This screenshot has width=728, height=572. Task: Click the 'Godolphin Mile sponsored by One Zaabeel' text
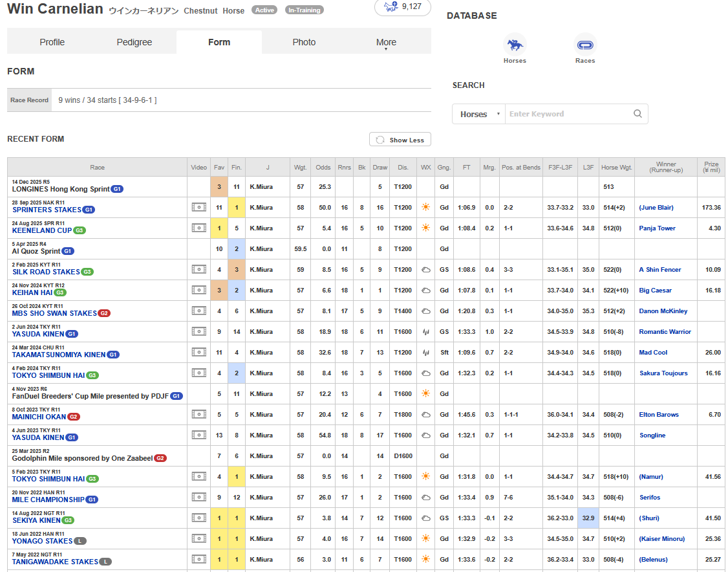click(82, 458)
